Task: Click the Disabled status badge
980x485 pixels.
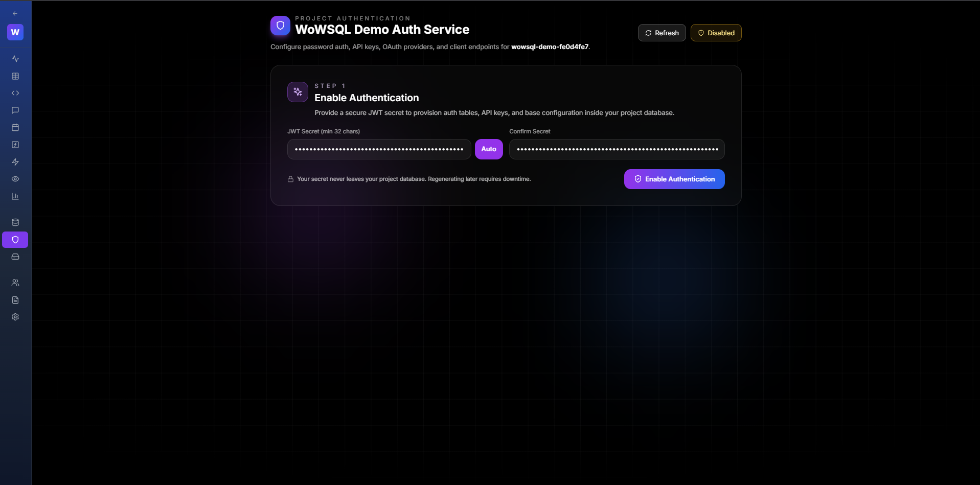Action: [715, 32]
